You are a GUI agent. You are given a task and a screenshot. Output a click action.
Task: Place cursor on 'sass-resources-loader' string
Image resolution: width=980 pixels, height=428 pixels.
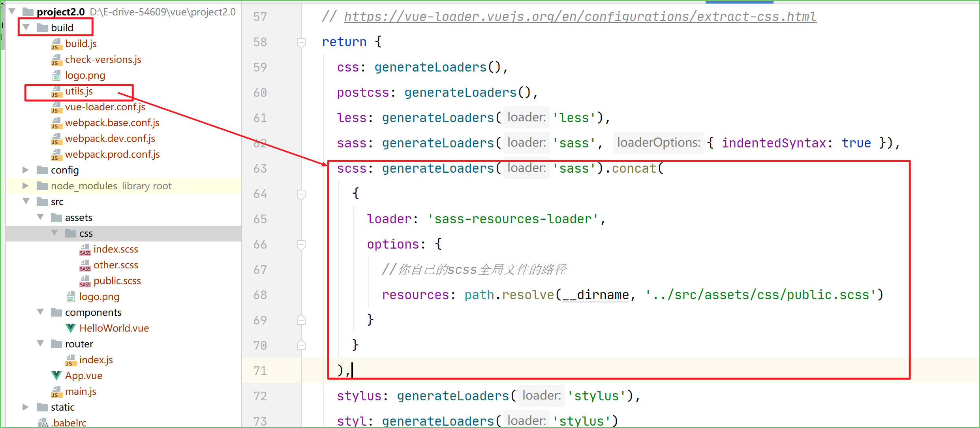pos(513,219)
